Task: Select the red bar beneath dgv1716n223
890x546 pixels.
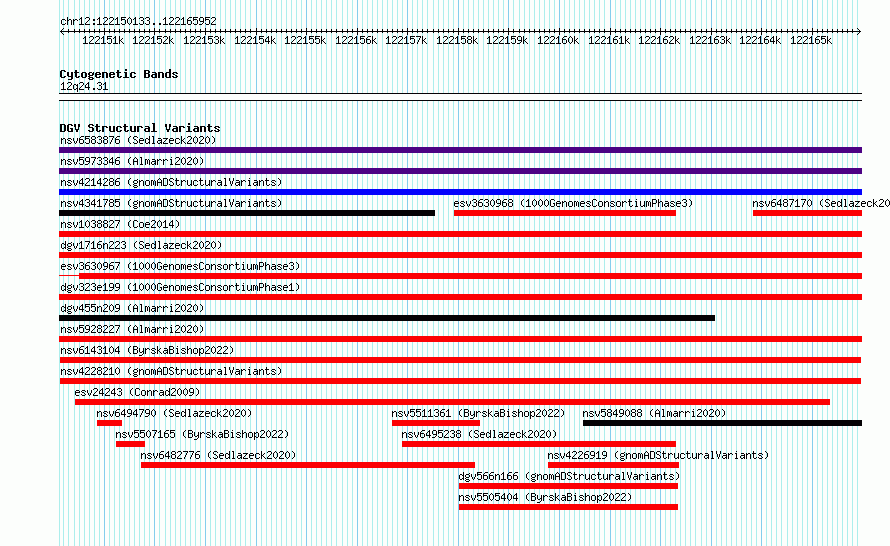Action: 460,255
